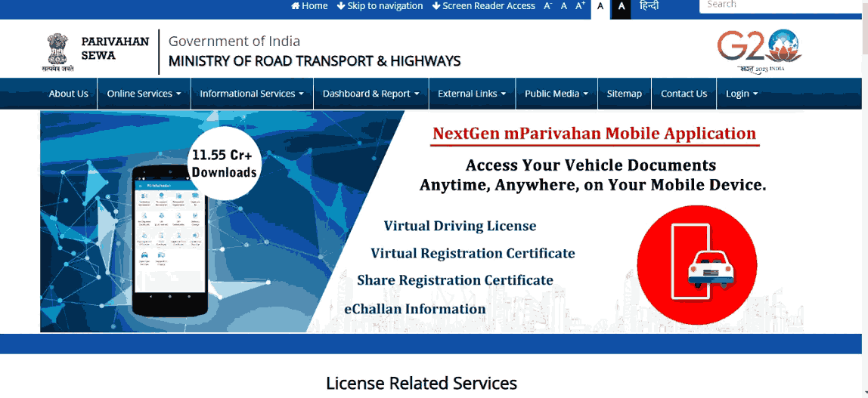The height and width of the screenshot is (398, 868).
Task: Click the Parivahan Sewa title text
Action: pos(115,48)
